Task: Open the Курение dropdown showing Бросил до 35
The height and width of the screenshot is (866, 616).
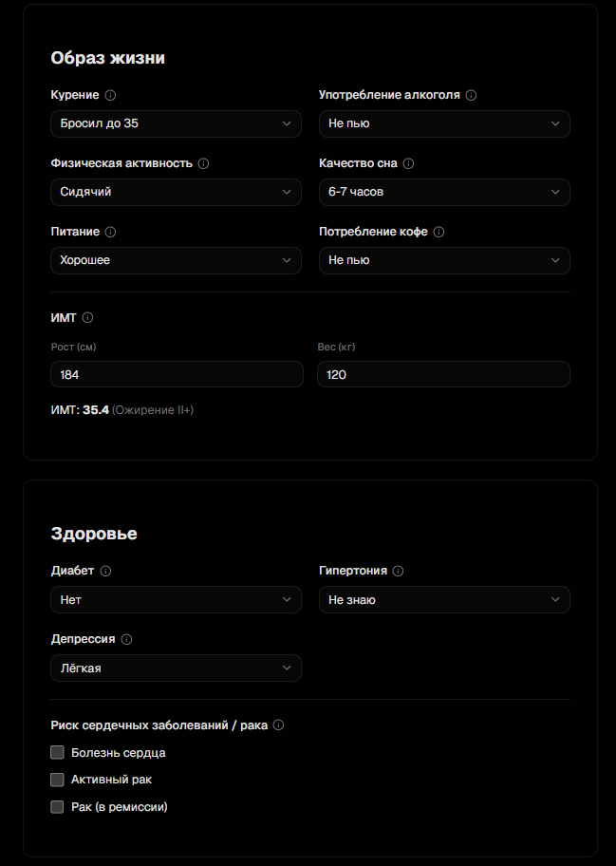Action: (x=176, y=123)
